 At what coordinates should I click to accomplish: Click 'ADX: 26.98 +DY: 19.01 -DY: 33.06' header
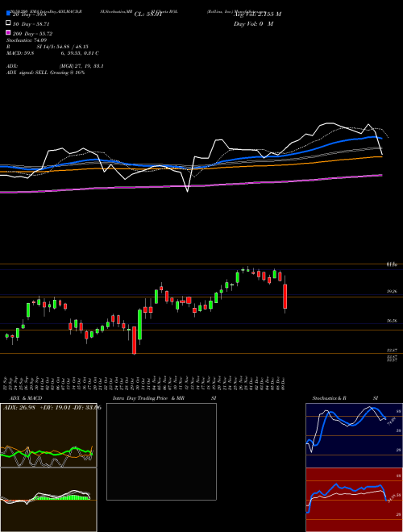pyautogui.click(x=52, y=407)
